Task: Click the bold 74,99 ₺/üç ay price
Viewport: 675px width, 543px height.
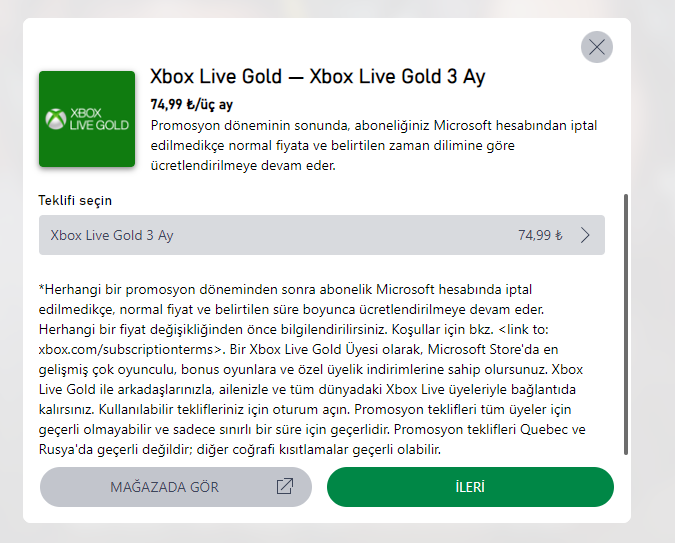Action: point(191,104)
